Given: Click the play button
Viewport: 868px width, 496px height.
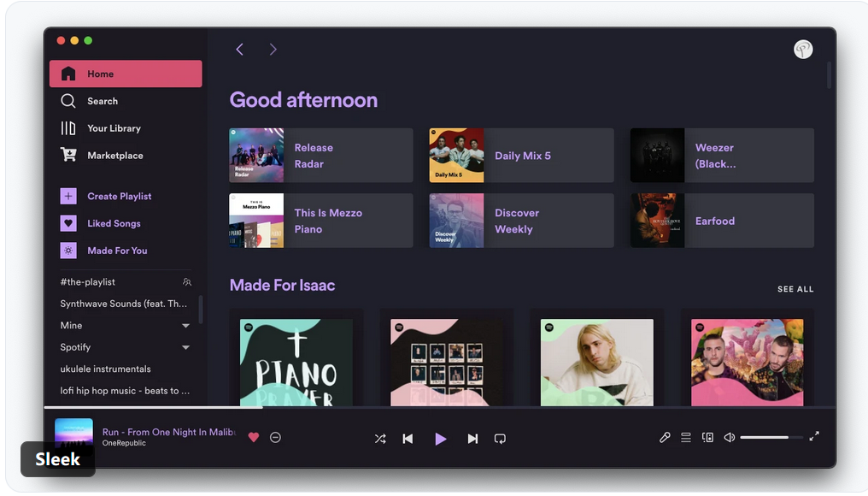Looking at the screenshot, I should pos(441,439).
